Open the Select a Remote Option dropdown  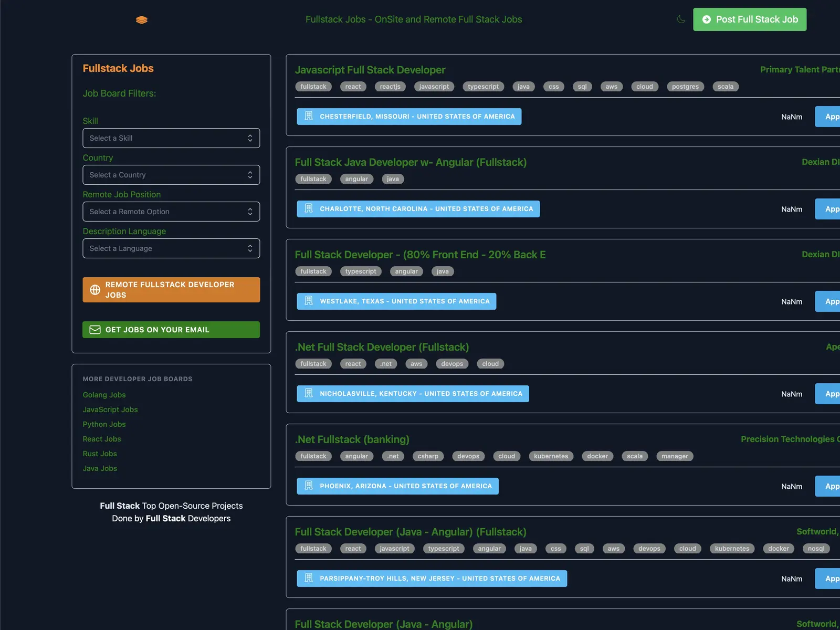(171, 212)
